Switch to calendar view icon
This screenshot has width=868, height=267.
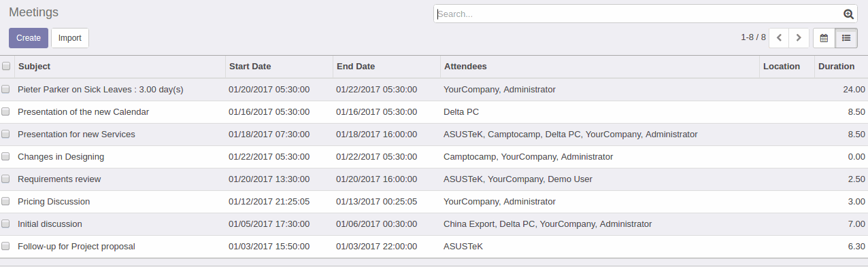(824, 38)
